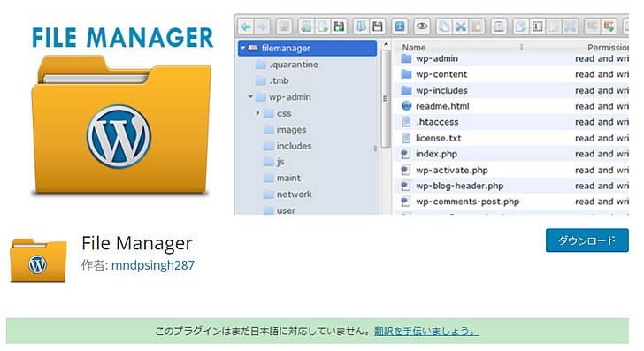Click the Resize image toolbar icon
Screen dimensions: 644x351
(571, 27)
